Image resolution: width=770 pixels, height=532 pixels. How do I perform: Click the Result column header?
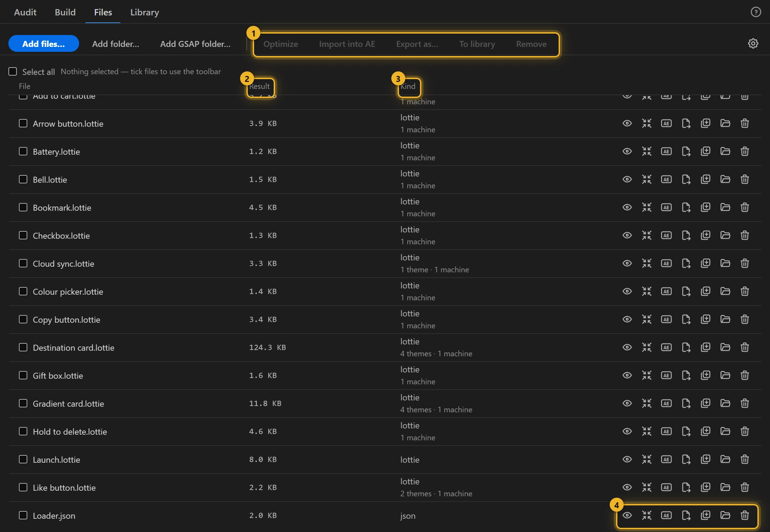pyautogui.click(x=259, y=86)
